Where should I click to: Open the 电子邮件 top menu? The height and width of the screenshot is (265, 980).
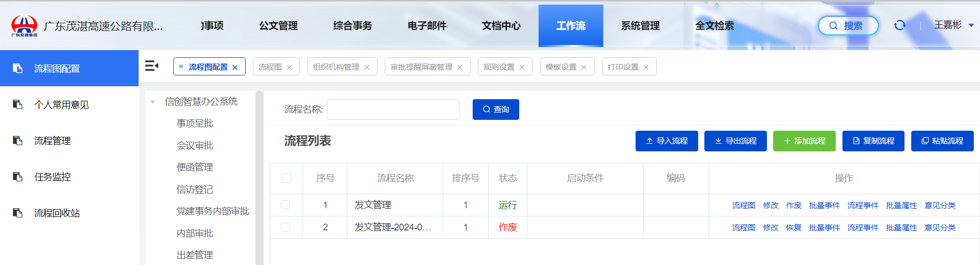pos(427,26)
